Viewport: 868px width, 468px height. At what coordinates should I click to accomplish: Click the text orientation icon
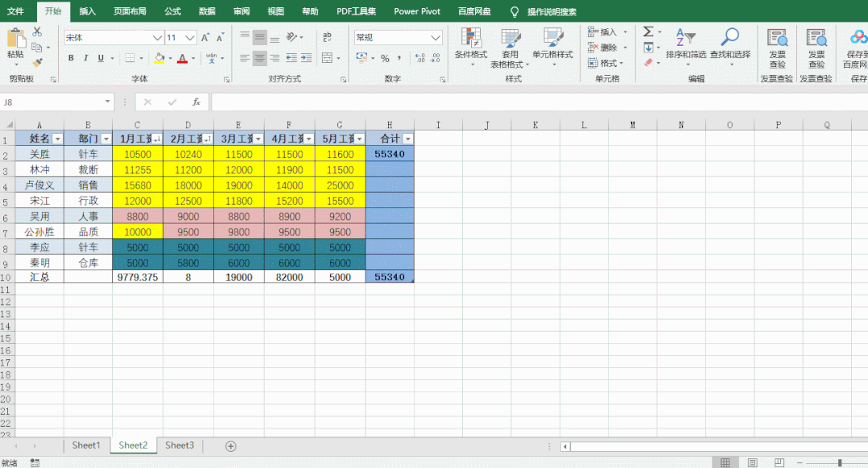[291, 37]
